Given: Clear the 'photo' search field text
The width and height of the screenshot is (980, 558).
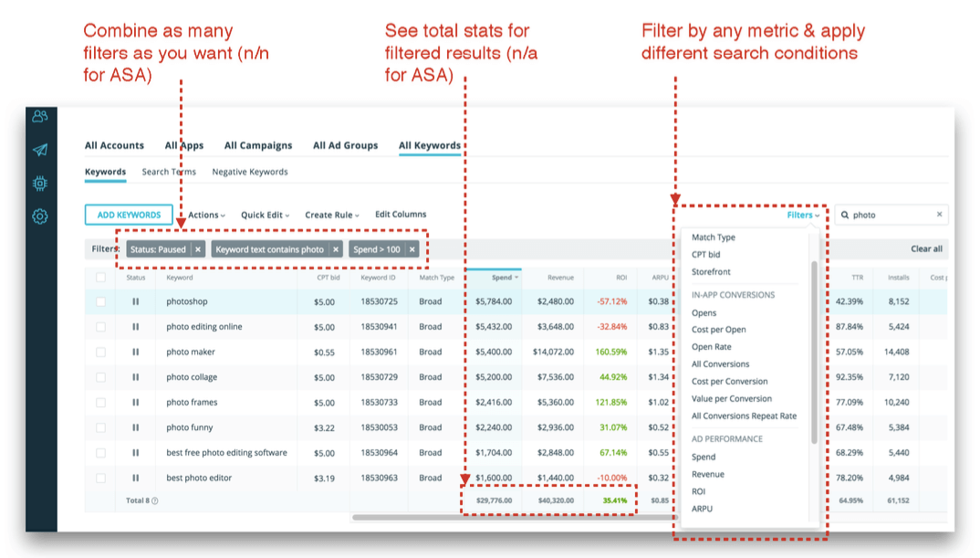Looking at the screenshot, I should (939, 215).
